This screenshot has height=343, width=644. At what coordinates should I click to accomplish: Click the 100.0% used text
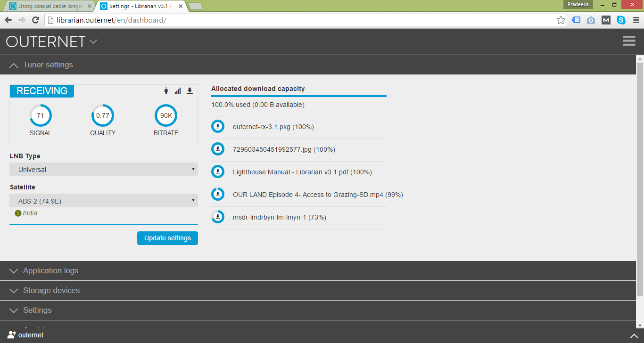coord(258,105)
